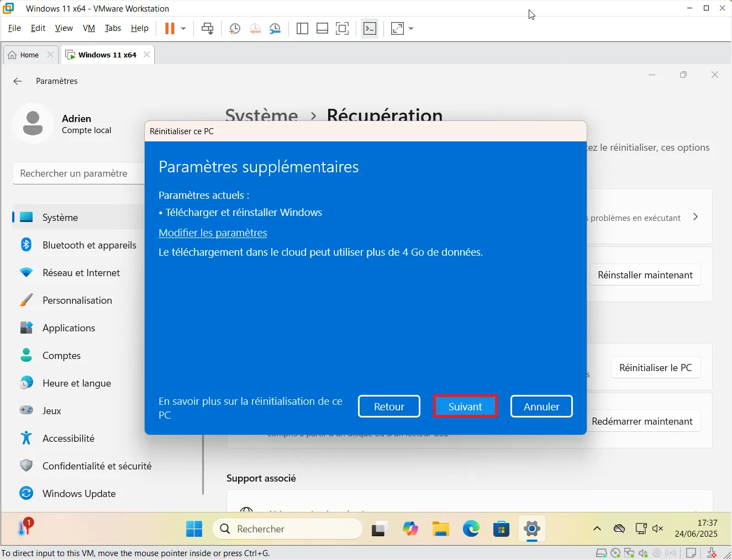Open the VM menu
The height and width of the screenshot is (560, 732).
(x=89, y=28)
